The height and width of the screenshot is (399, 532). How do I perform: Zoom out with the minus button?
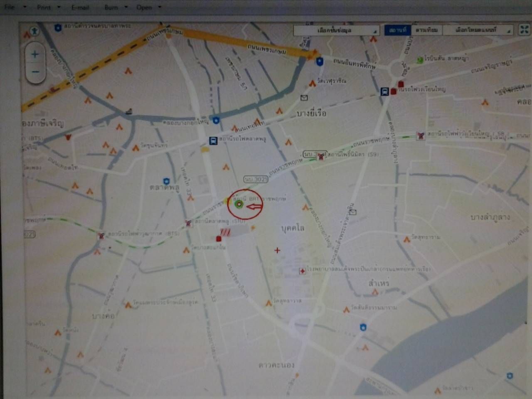click(x=35, y=71)
